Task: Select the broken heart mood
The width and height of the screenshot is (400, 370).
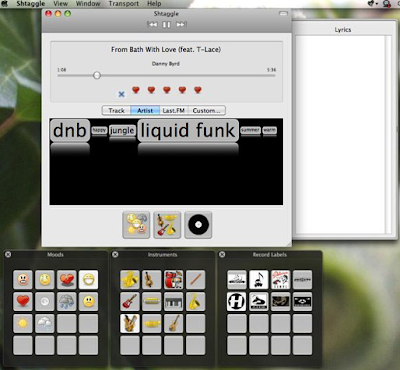Action: click(67, 279)
